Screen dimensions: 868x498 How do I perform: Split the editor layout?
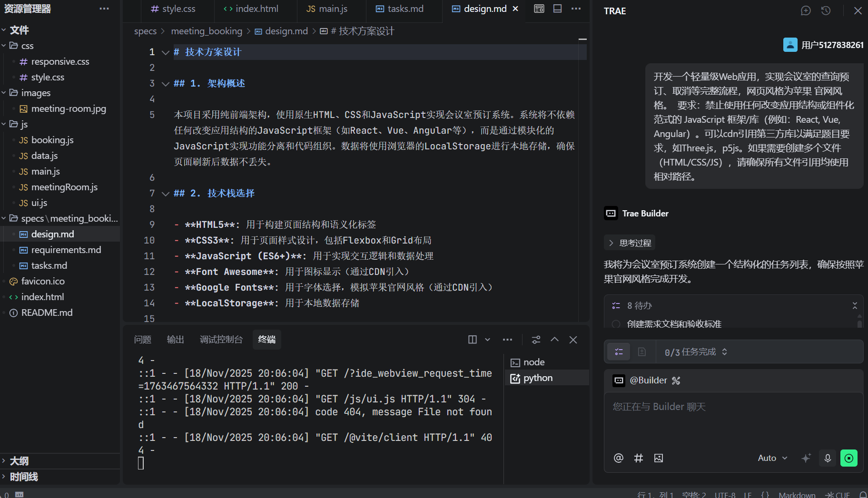(557, 9)
